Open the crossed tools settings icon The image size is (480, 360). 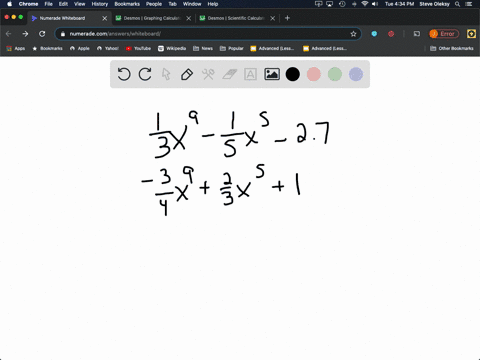click(x=208, y=74)
